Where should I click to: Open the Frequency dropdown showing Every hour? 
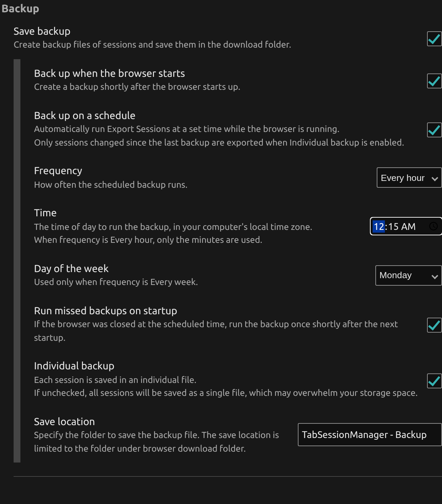(x=409, y=178)
